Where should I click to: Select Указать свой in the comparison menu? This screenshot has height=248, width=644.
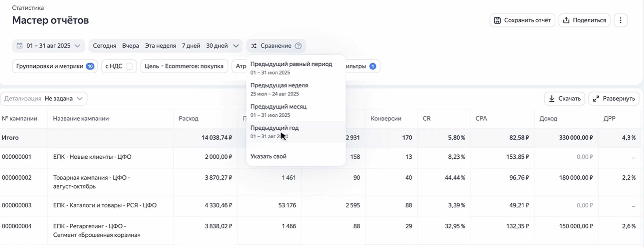(x=268, y=156)
